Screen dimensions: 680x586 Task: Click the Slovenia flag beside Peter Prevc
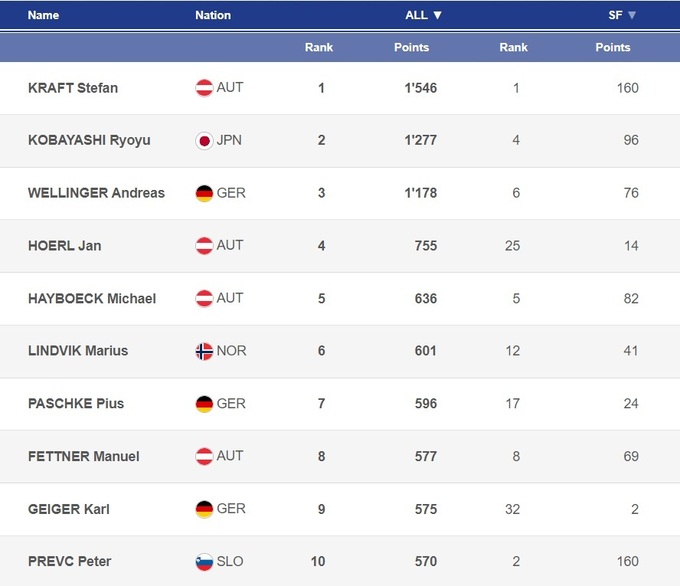[204, 562]
